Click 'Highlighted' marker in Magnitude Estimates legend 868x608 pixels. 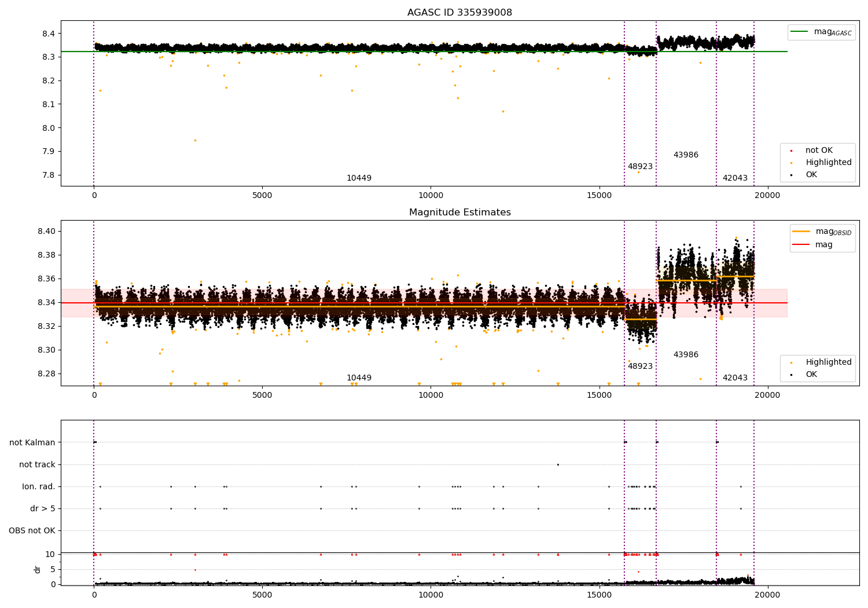[x=791, y=362]
